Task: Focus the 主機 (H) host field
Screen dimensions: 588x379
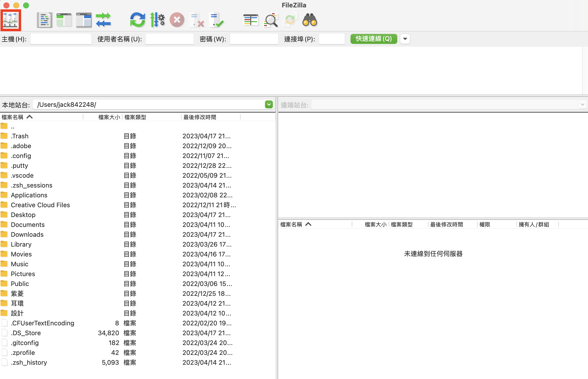Action: (x=61, y=39)
